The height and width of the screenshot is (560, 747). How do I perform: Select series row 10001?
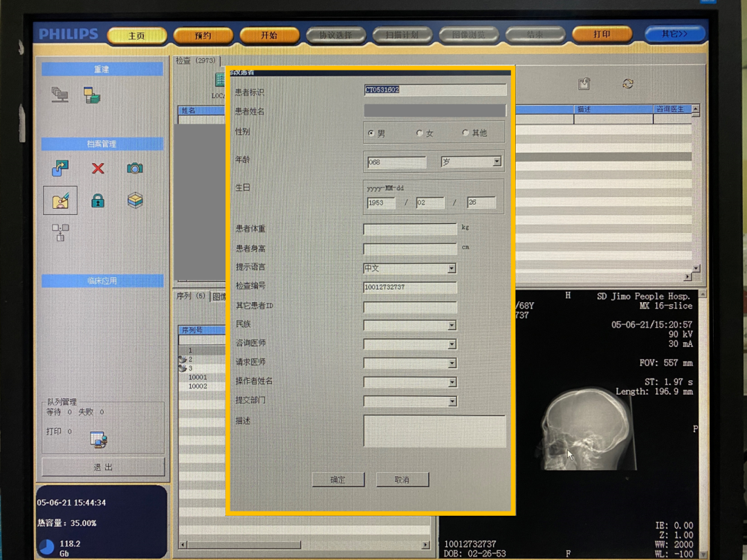coord(198,377)
